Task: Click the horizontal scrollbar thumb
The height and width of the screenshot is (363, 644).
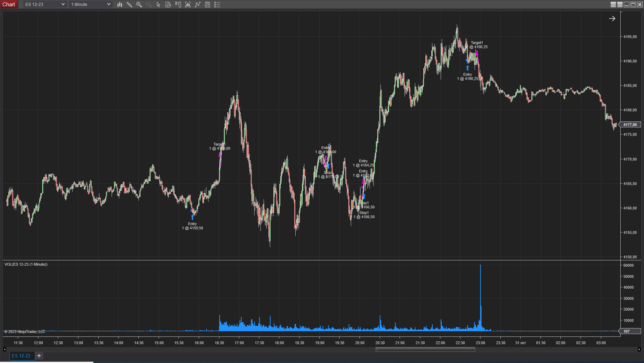Action: pos(425,349)
